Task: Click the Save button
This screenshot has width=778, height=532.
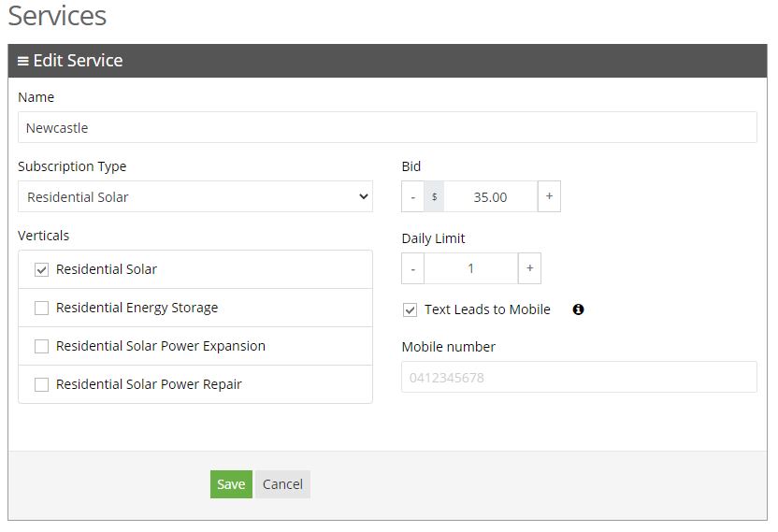Action: pos(231,484)
